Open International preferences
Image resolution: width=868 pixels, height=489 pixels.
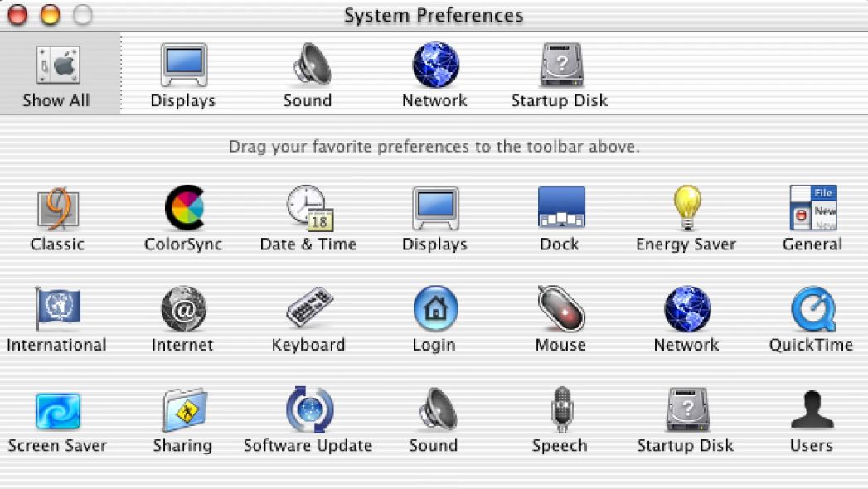click(57, 308)
